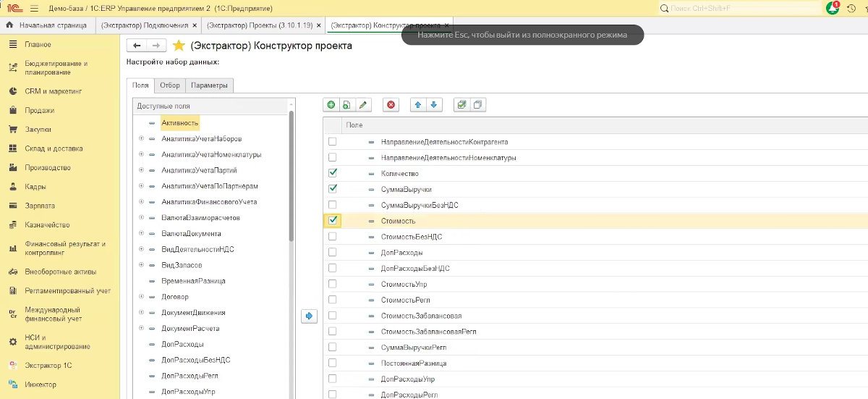868x399 pixels.
Task: Expand the АналитикаУчетаПартий tree node
Action: 140,170
